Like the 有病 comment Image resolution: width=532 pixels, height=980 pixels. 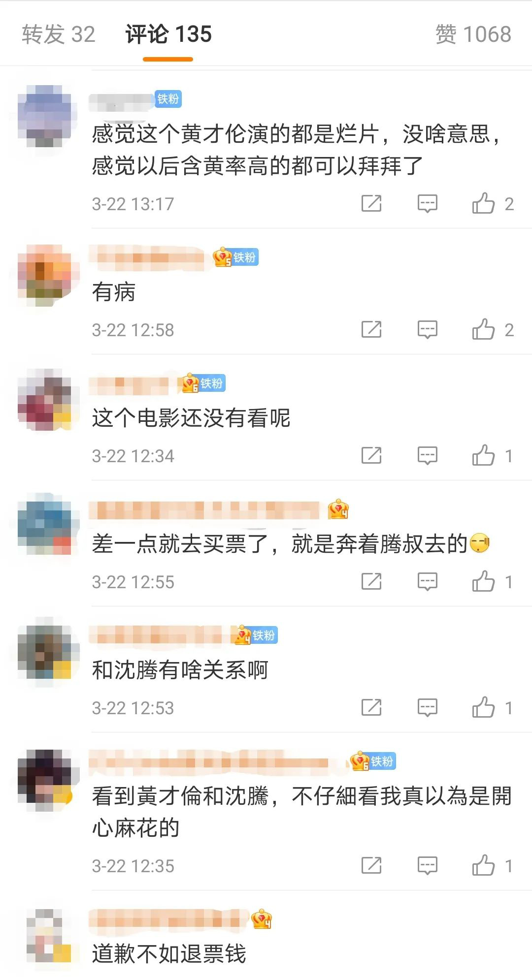[493, 329]
